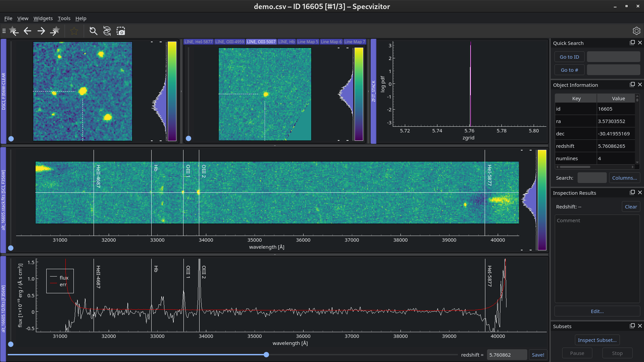Click the 2D spectrum smoothing slider handle

click(x=11, y=248)
